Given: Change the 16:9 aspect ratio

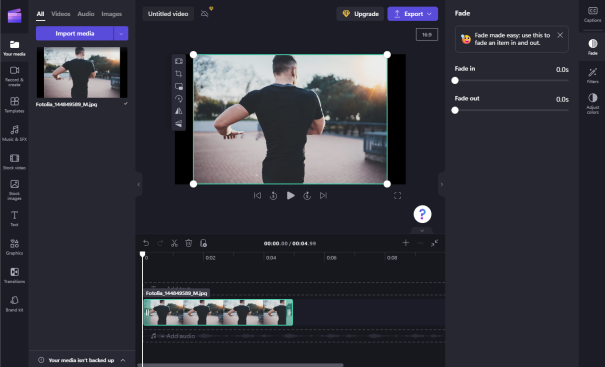Looking at the screenshot, I should (x=427, y=35).
